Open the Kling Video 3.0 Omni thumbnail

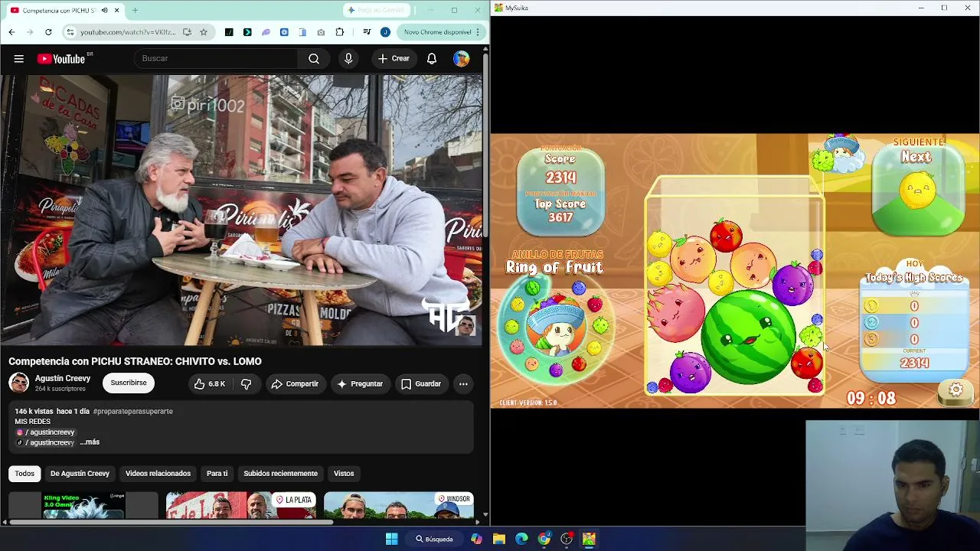[83, 506]
